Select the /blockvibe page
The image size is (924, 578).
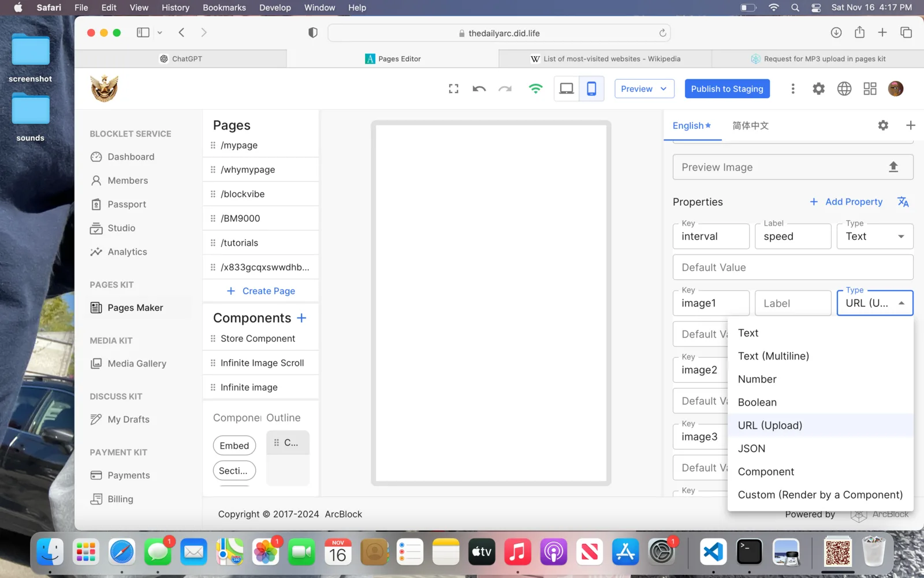click(261, 194)
